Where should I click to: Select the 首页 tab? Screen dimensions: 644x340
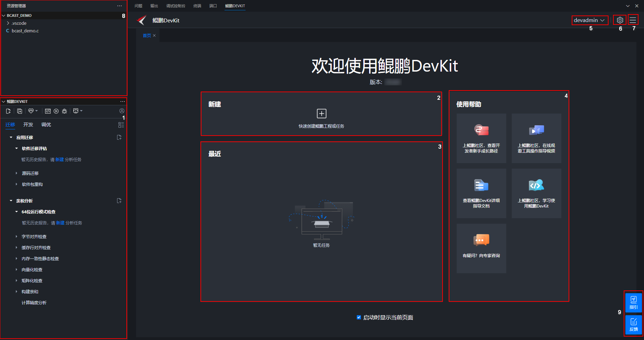(x=147, y=35)
